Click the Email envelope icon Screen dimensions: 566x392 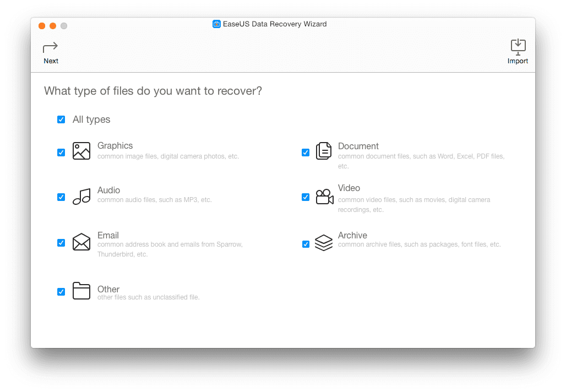81,242
